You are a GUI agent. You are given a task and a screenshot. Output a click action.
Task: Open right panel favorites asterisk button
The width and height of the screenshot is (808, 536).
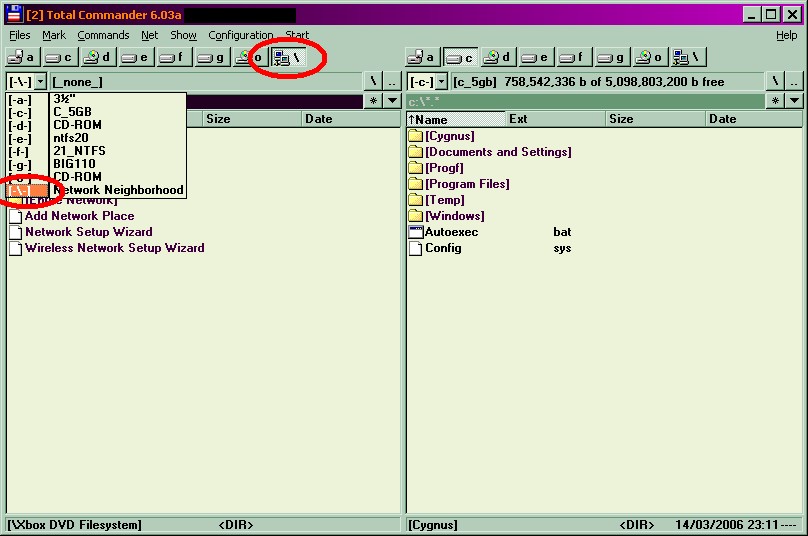pyautogui.click(x=775, y=100)
